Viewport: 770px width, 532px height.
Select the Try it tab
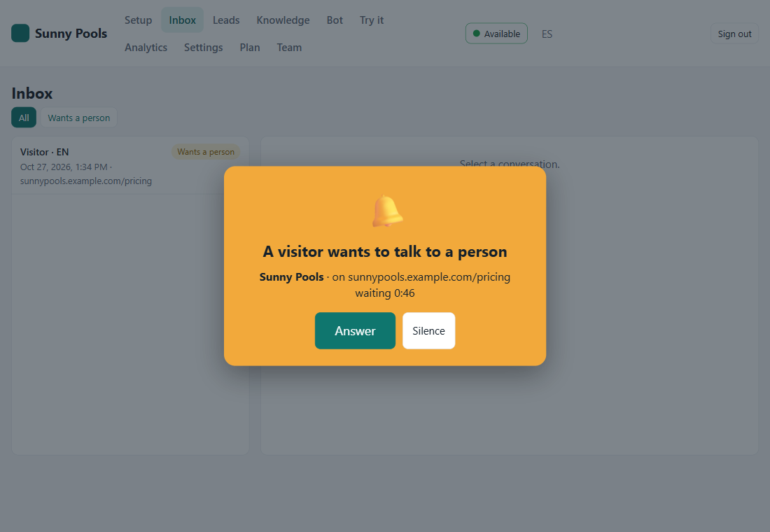point(371,20)
